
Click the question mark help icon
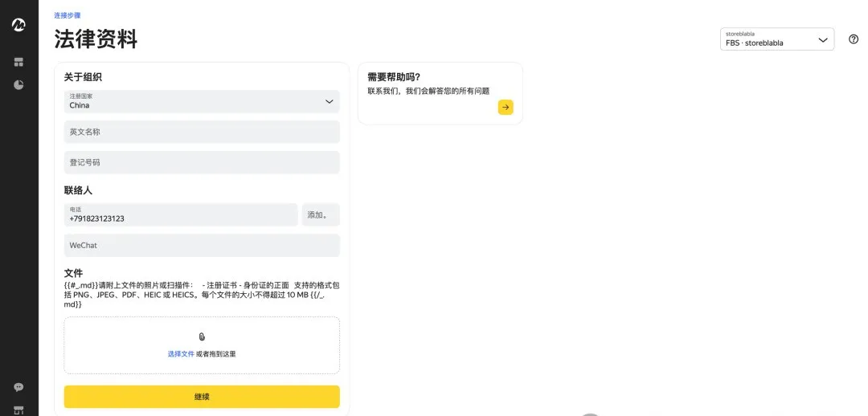(x=854, y=39)
